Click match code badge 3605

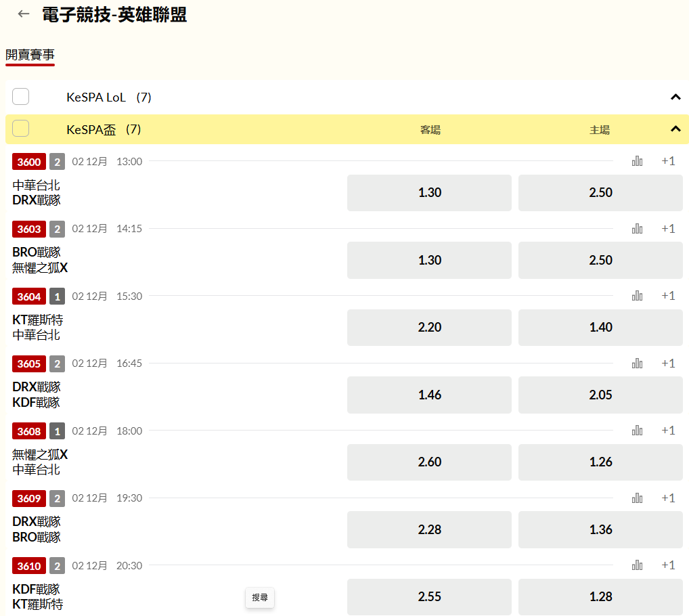(x=29, y=364)
